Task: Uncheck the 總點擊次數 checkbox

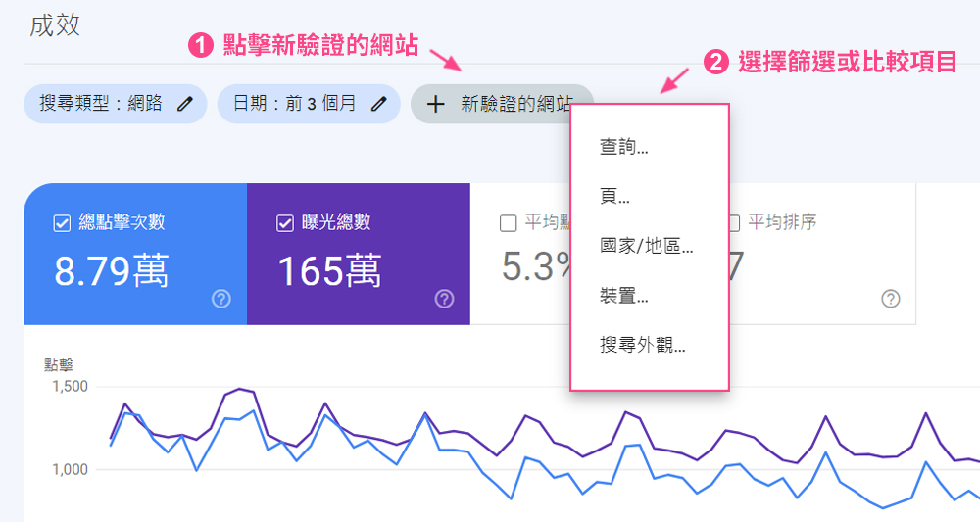Action: click(62, 223)
